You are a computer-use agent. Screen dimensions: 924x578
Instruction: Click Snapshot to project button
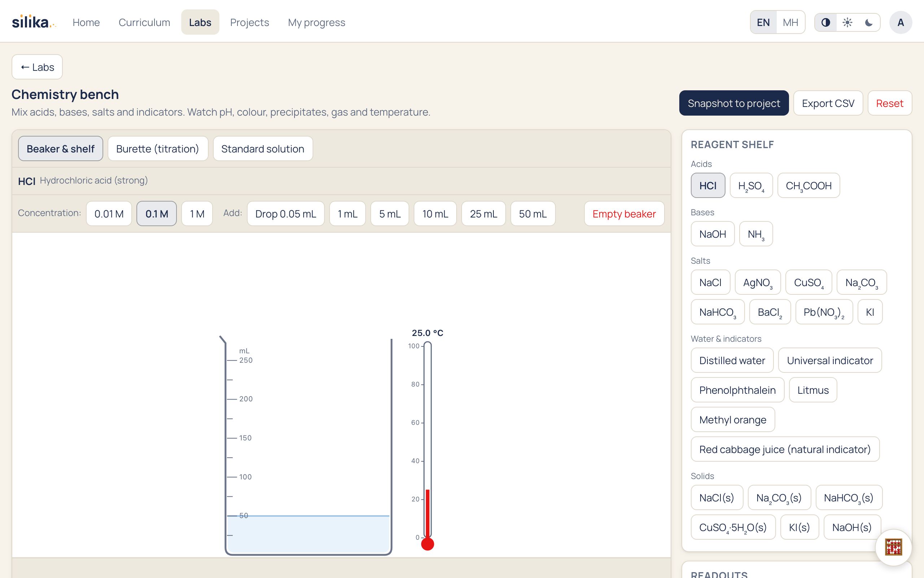734,103
